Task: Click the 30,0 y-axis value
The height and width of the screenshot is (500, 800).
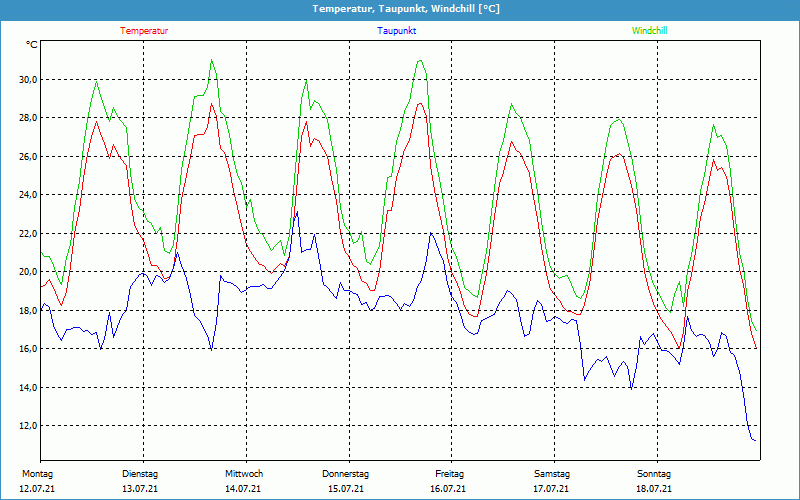Action: coord(27,80)
